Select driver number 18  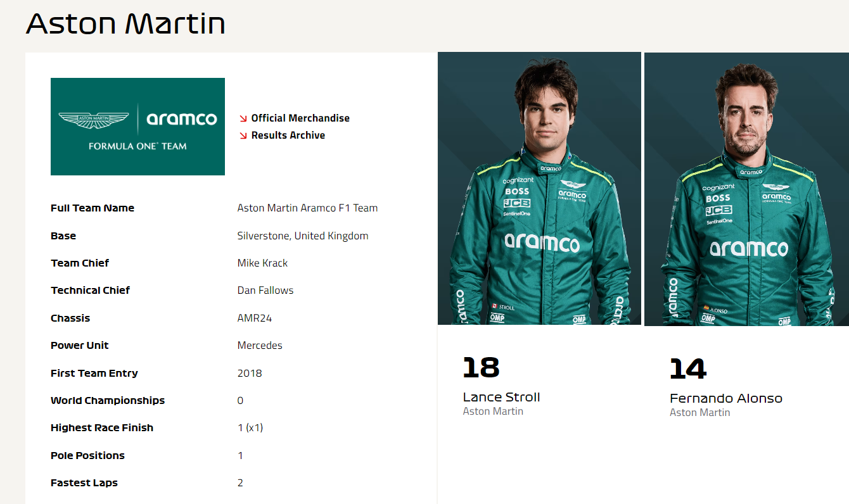(481, 369)
